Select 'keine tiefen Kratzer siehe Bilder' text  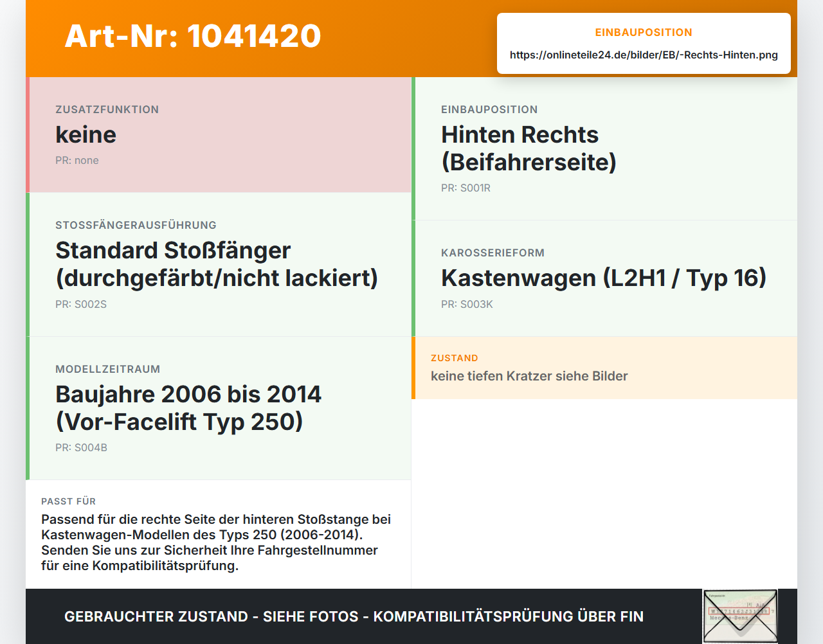[x=529, y=376]
